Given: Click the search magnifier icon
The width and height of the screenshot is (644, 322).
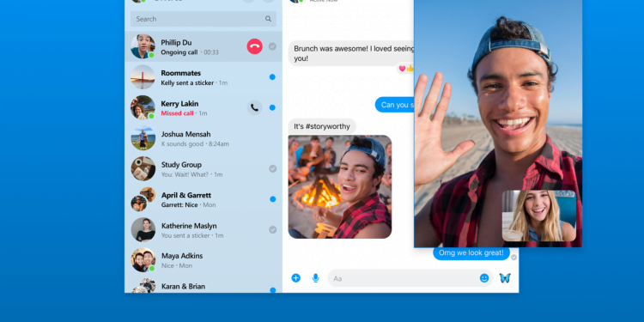Looking at the screenshot, I should 268,19.
